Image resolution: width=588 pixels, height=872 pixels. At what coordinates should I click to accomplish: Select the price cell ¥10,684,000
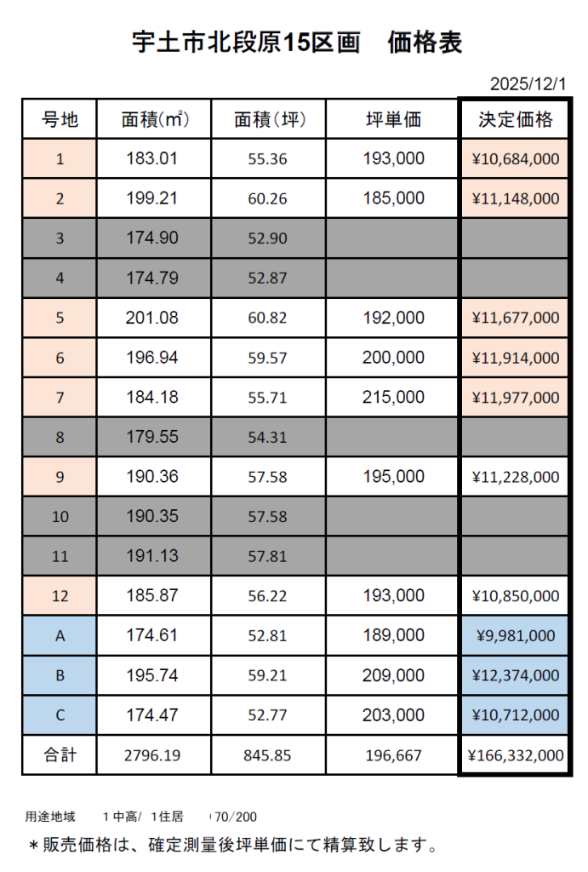click(516, 159)
